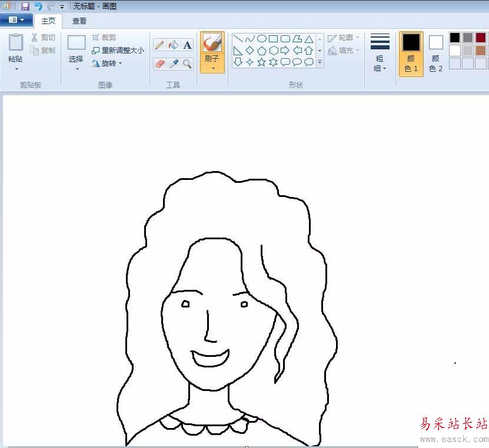The height and width of the screenshot is (448, 489).
Task: Choose the Down arrow shape
Action: [x=238, y=62]
